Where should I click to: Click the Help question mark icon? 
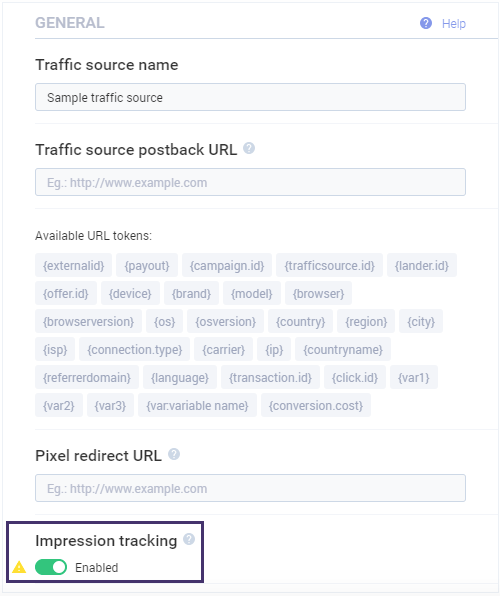tap(425, 23)
